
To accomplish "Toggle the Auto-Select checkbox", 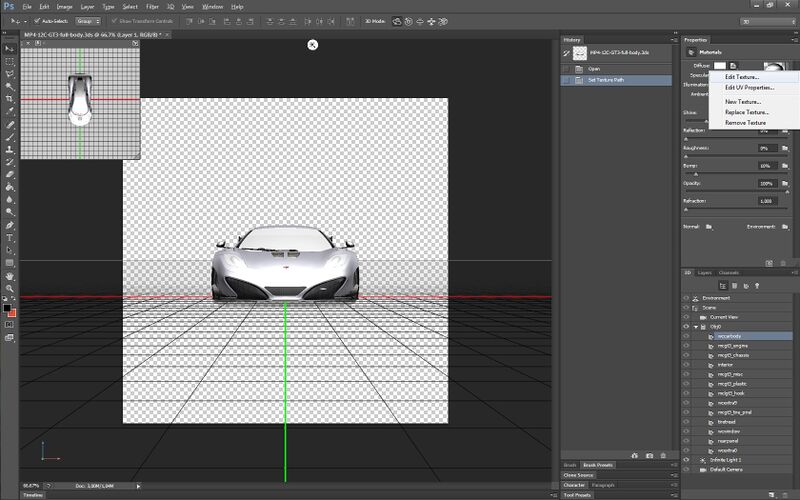I will click(37, 20).
